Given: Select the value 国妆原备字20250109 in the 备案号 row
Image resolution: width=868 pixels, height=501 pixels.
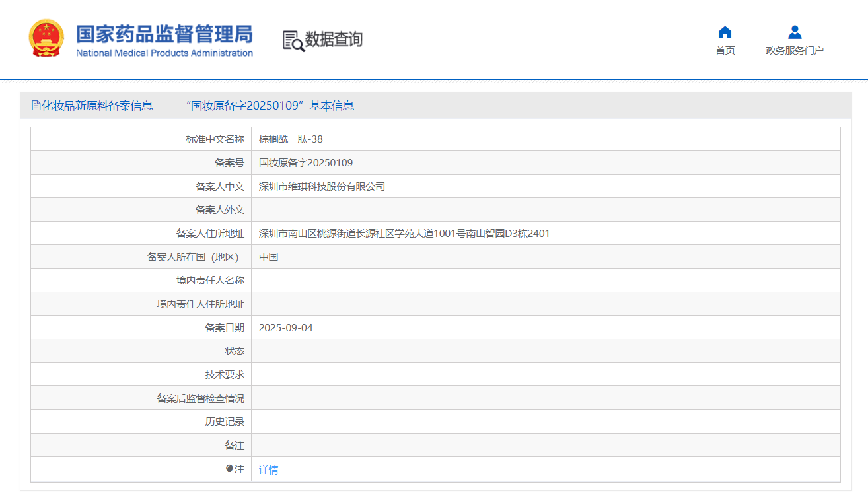Looking at the screenshot, I should pos(306,163).
